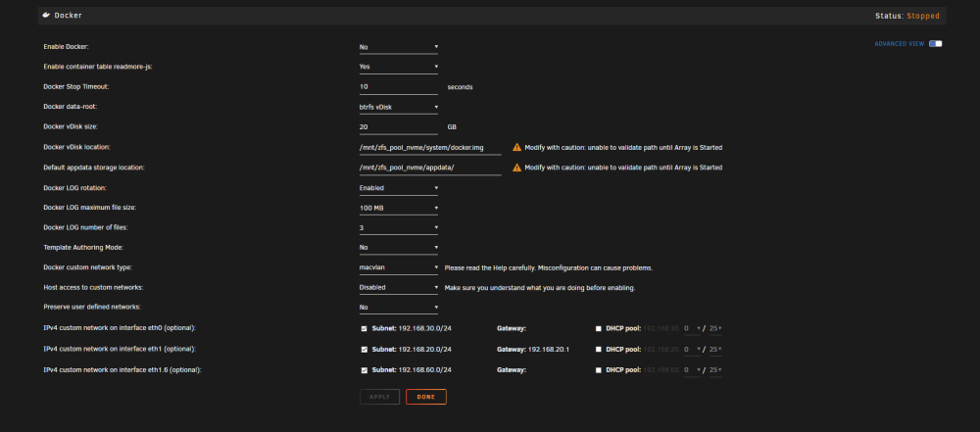Open eth0 DHCP pool mask dropdown

point(715,328)
